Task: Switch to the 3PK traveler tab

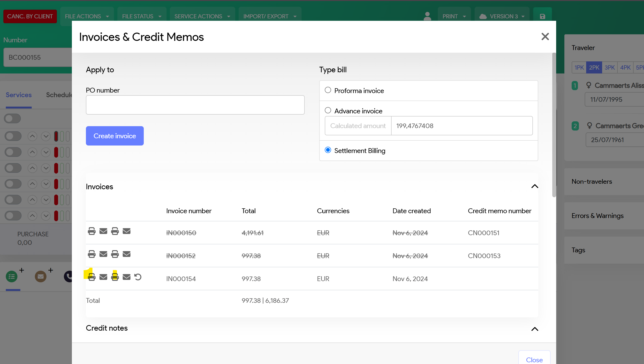Action: point(609,67)
